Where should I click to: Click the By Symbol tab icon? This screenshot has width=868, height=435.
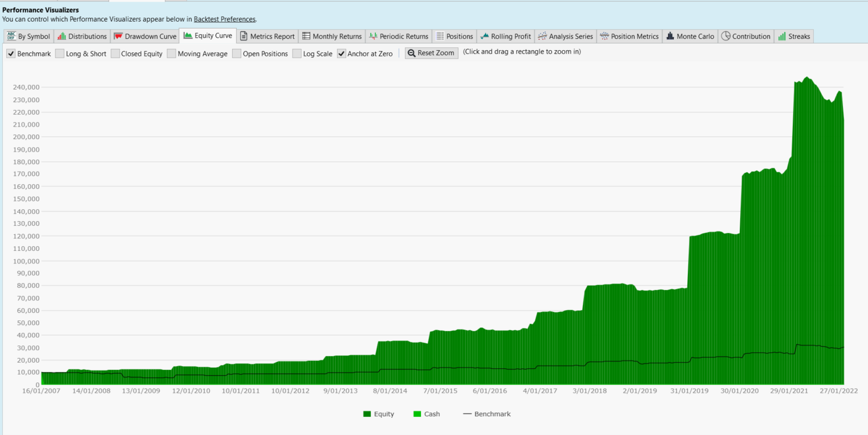[11, 36]
